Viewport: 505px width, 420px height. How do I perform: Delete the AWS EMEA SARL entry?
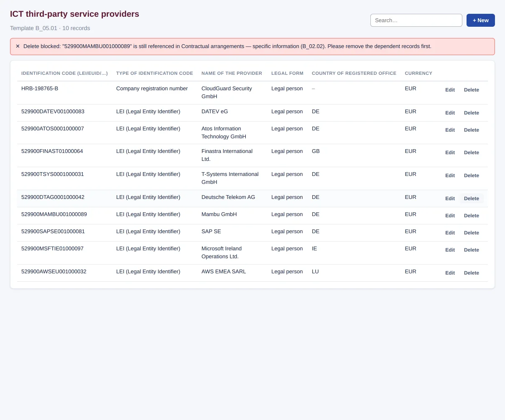point(472,273)
